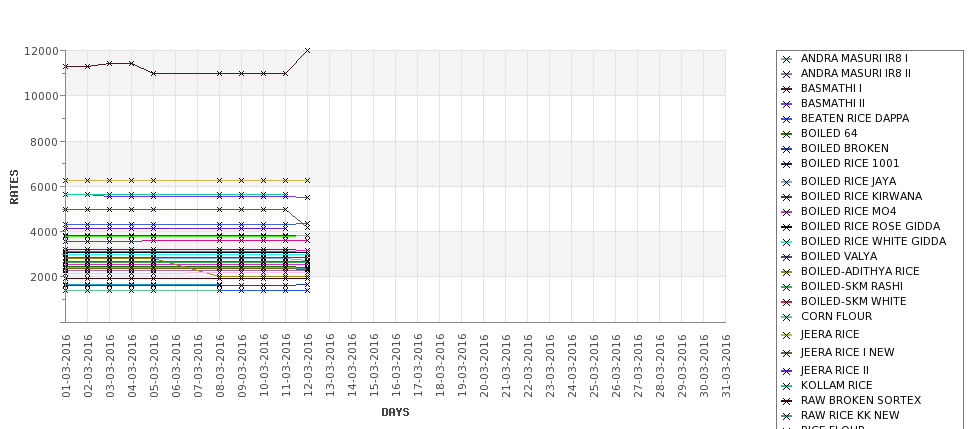Click the DAYS x-axis title
Image resolution: width=975 pixels, height=429 pixels.
coord(395,412)
